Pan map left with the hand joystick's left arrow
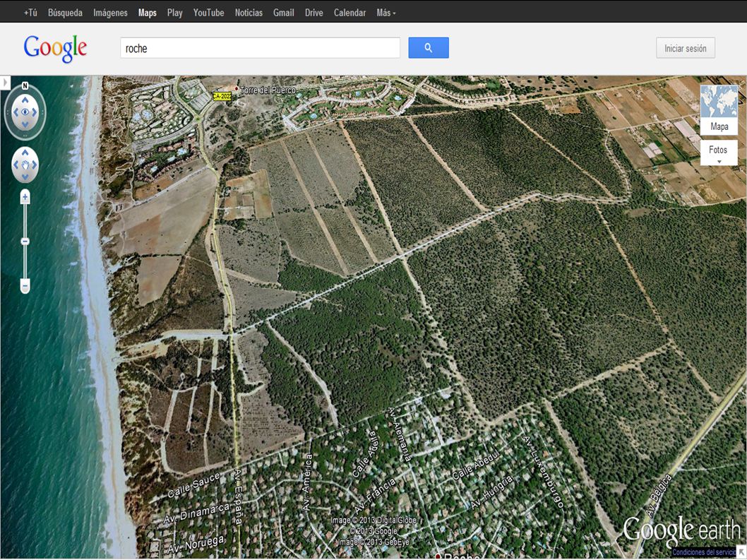The height and width of the screenshot is (560, 747). click(x=16, y=165)
